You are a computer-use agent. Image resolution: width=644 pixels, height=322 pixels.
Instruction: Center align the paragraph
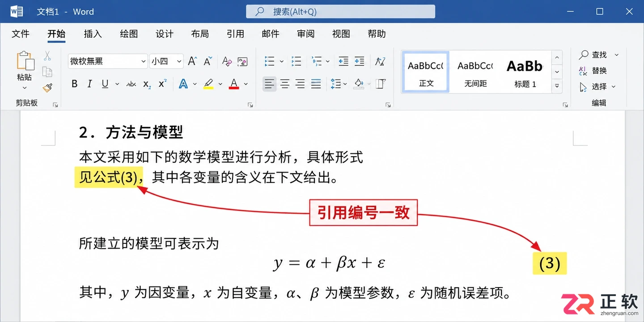[285, 84]
